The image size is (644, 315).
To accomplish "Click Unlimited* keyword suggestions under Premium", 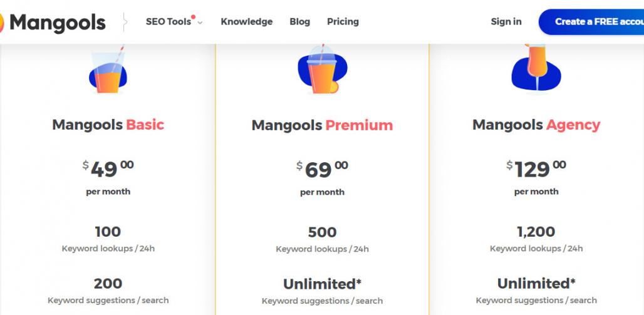I will coord(322,284).
